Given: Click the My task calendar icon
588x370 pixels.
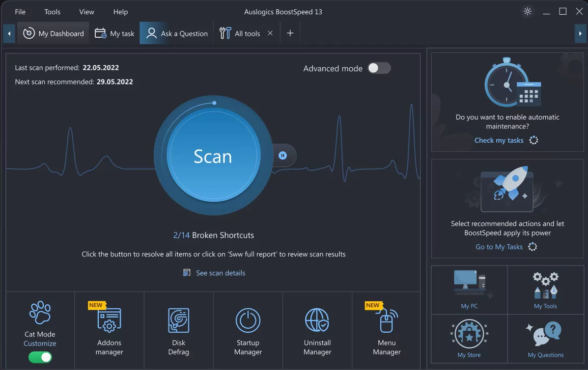Looking at the screenshot, I should (100, 33).
